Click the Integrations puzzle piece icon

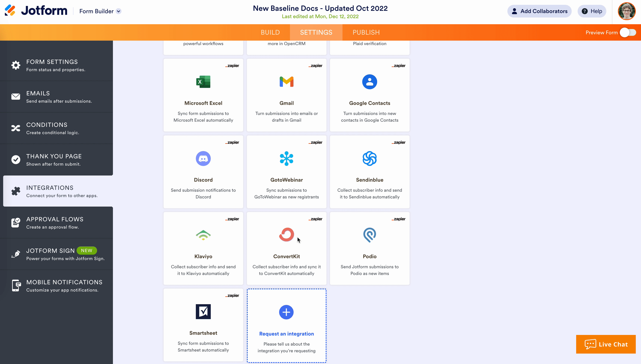coord(16,191)
